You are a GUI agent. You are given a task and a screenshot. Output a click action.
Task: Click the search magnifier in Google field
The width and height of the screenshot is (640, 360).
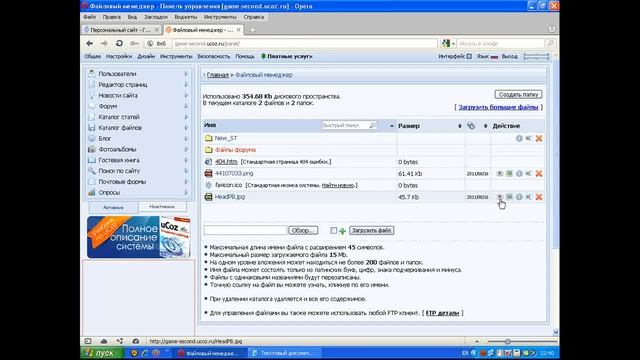tap(550, 43)
